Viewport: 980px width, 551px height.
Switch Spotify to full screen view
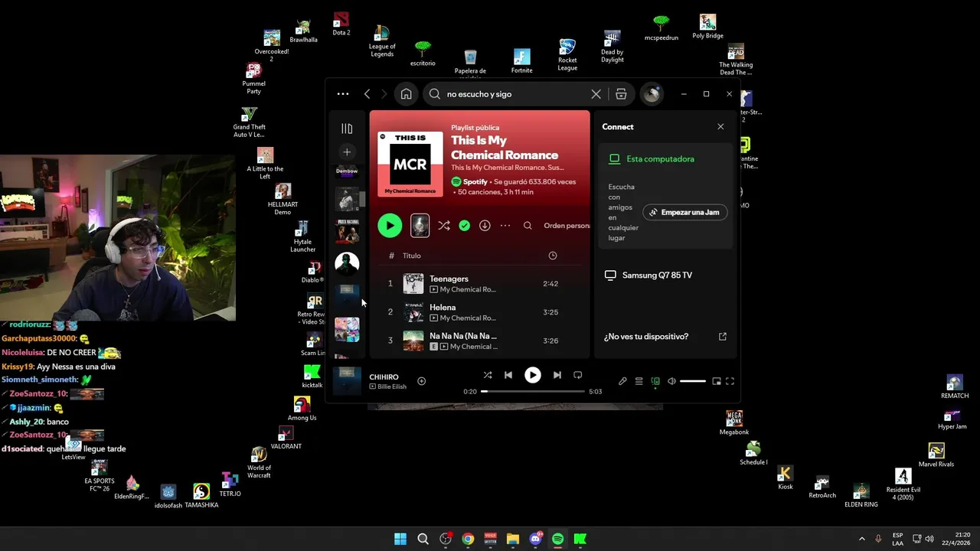730,381
